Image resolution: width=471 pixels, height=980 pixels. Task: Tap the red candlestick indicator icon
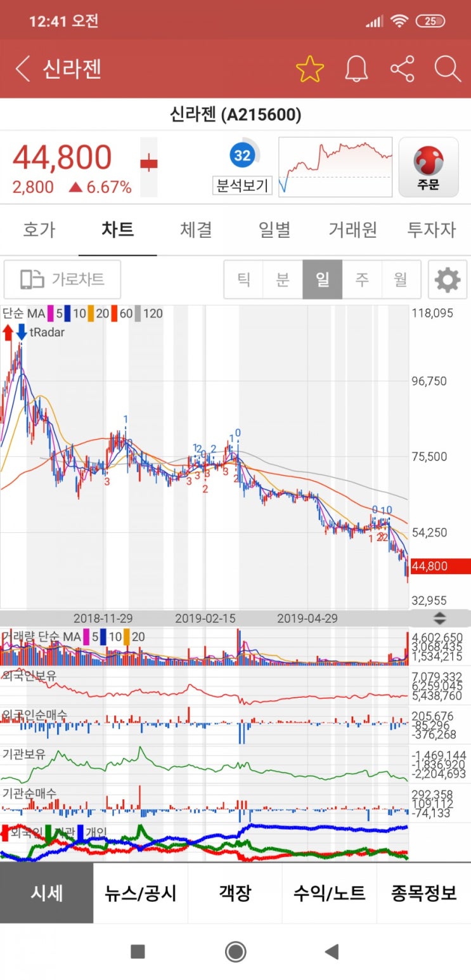pyautogui.click(x=149, y=164)
